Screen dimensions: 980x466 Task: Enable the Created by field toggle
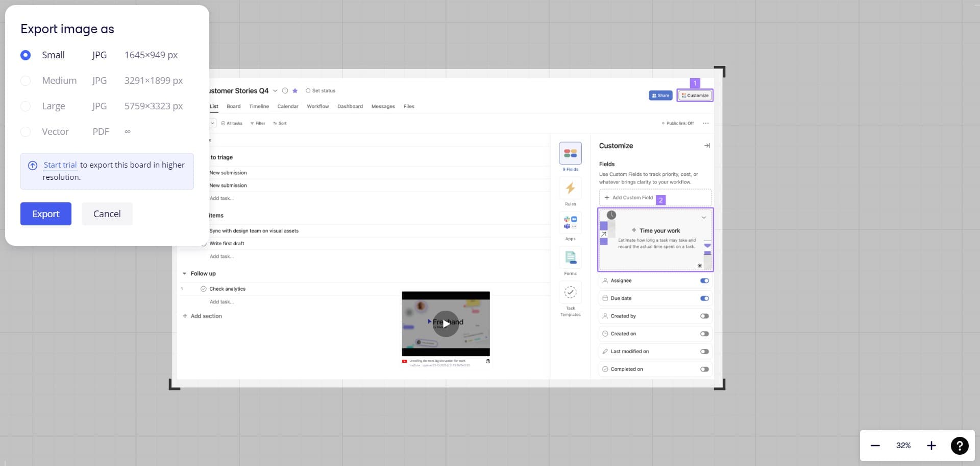click(704, 316)
